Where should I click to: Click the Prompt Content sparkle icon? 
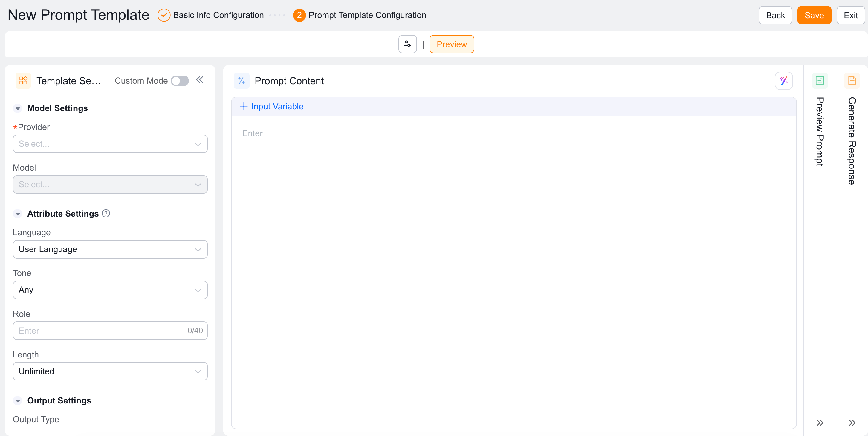(x=242, y=81)
